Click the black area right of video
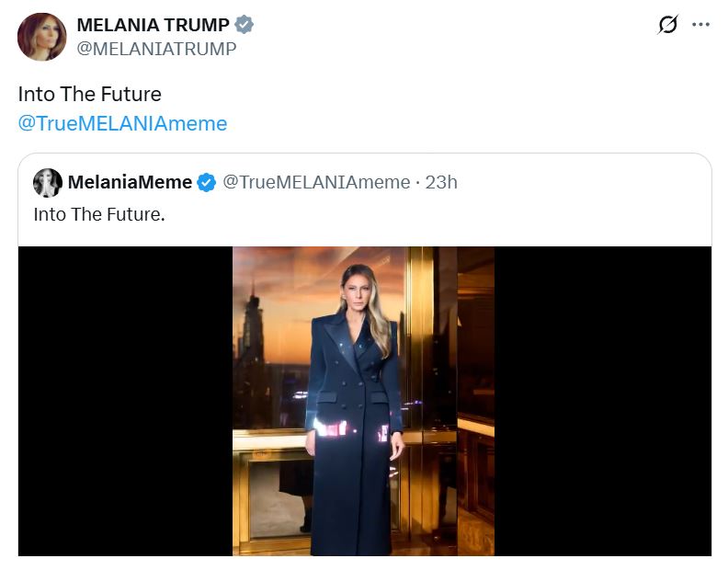The height and width of the screenshot is (570, 728). (x=603, y=401)
